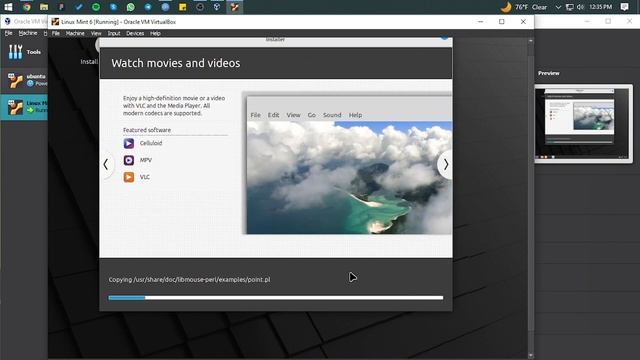Click the Preview panel header

coord(549,73)
